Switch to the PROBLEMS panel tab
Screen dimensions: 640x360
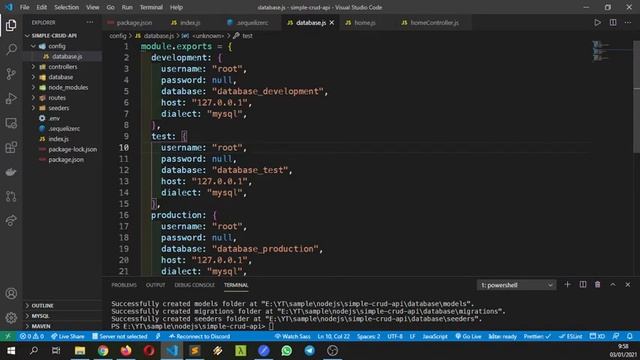click(x=124, y=285)
